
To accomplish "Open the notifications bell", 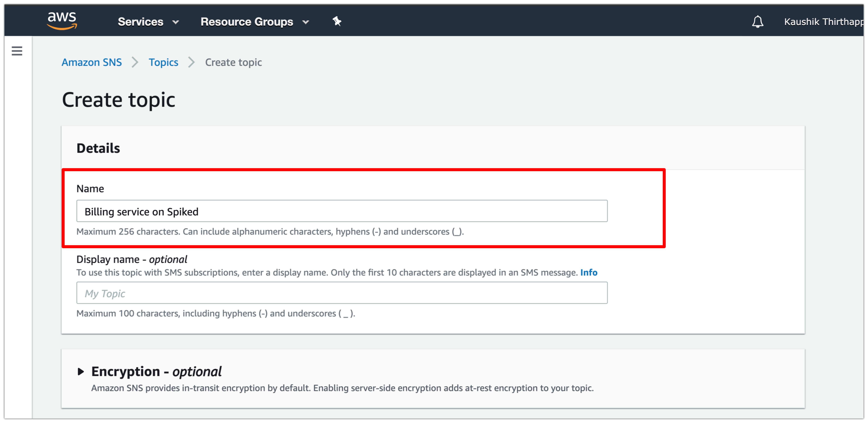I will point(758,22).
